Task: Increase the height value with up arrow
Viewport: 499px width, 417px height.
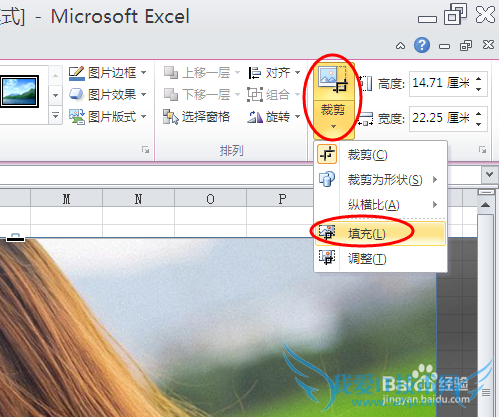Action: [x=479, y=79]
